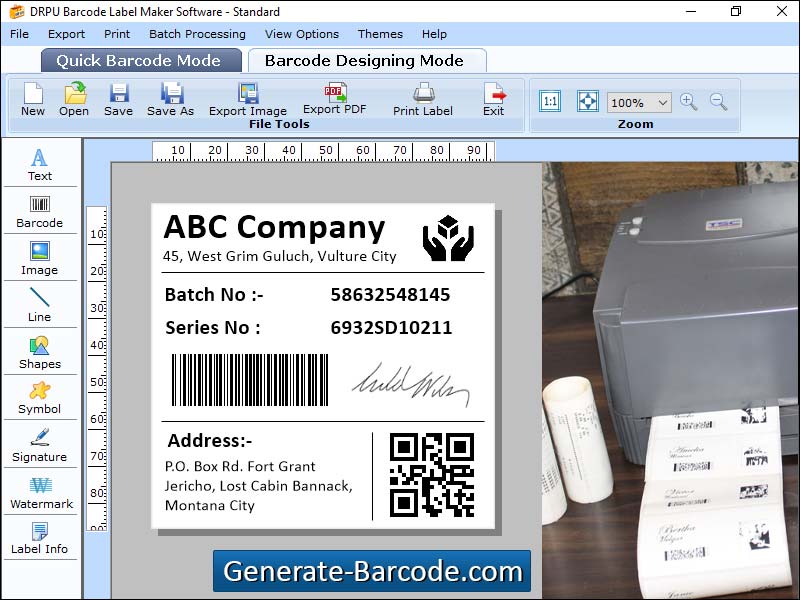
Task: Select the Barcode tool
Action: [x=40, y=210]
